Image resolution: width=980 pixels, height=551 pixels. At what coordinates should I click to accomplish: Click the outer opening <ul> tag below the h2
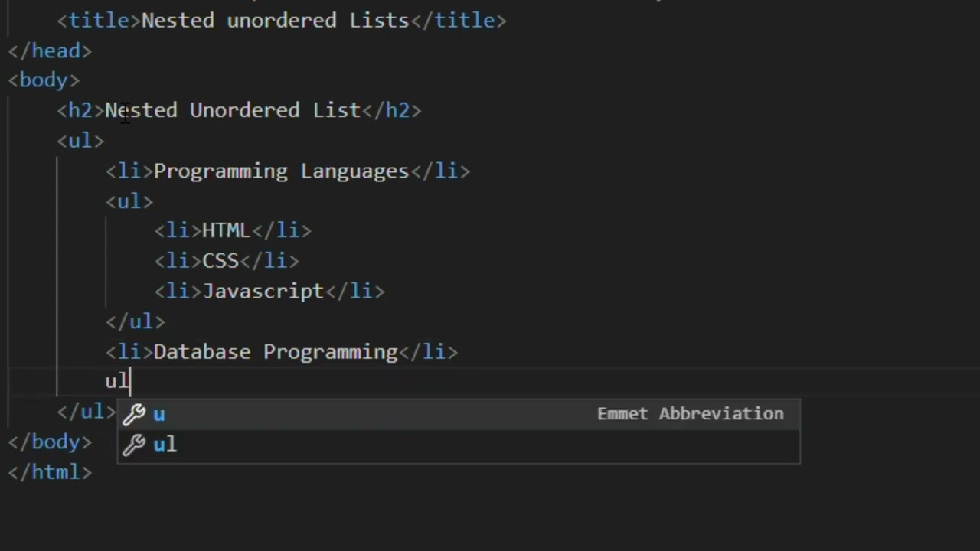[80, 141]
